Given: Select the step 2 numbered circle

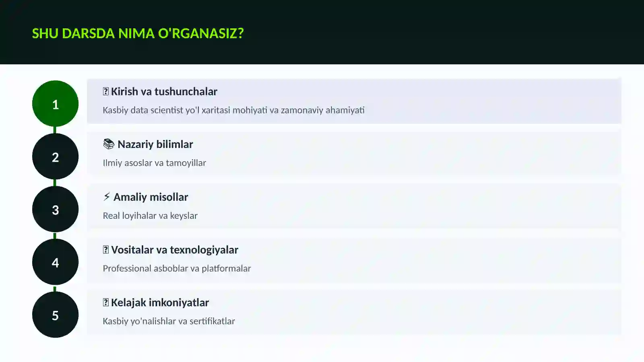Looking at the screenshot, I should point(55,156).
